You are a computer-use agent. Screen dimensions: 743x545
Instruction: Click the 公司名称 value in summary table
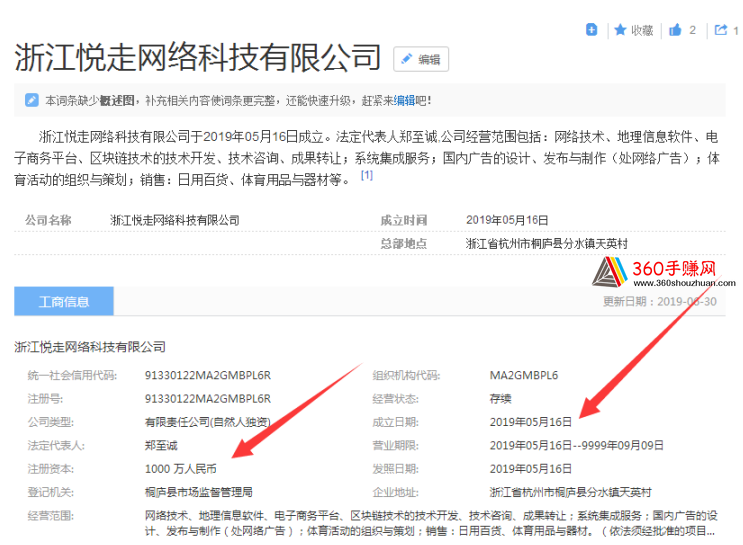click(x=175, y=220)
